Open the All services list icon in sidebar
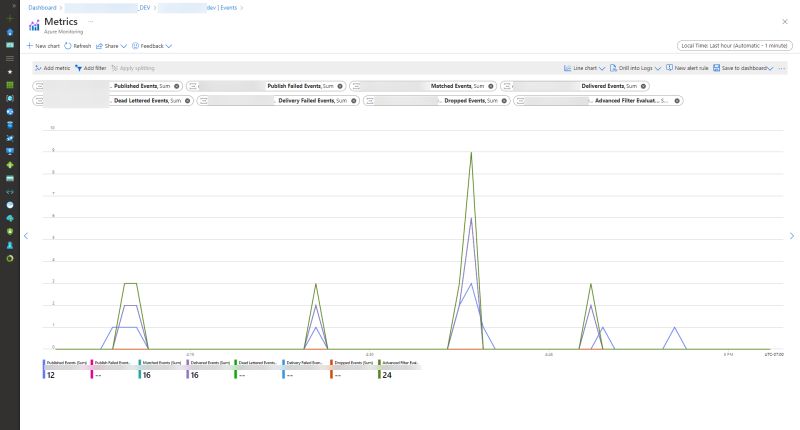 [x=10, y=58]
